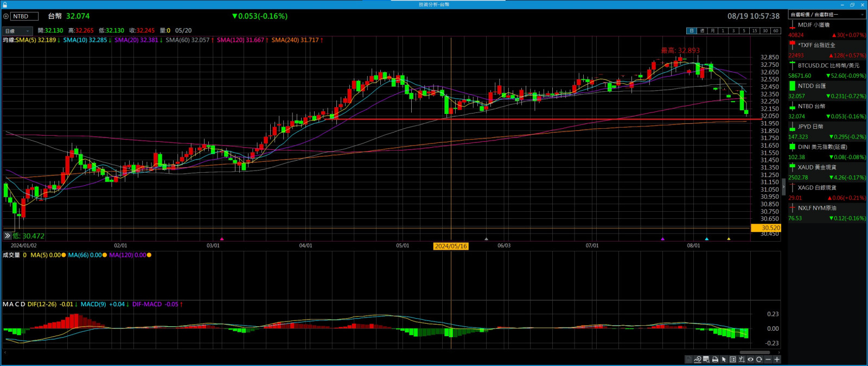Click the NTBD symbol input field
The width and height of the screenshot is (868, 366).
[25, 16]
